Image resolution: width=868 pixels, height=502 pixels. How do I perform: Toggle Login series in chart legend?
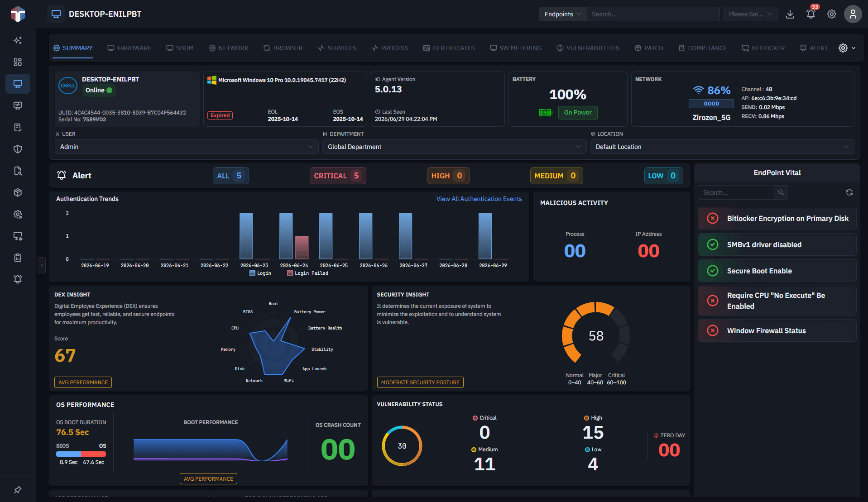coord(260,273)
